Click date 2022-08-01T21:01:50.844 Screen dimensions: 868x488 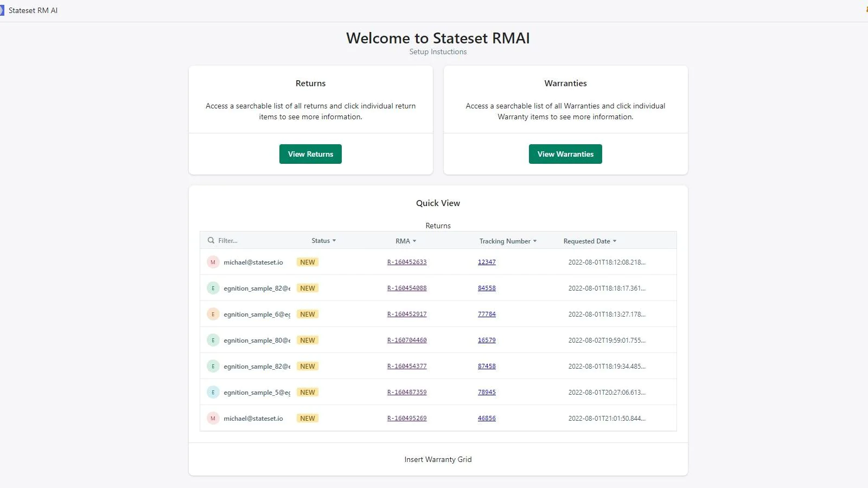(607, 418)
